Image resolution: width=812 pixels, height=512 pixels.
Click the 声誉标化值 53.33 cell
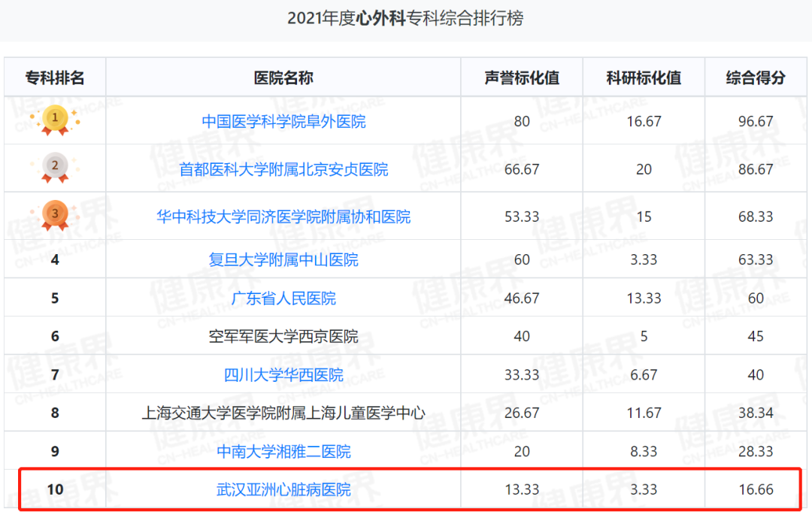[x=522, y=217]
